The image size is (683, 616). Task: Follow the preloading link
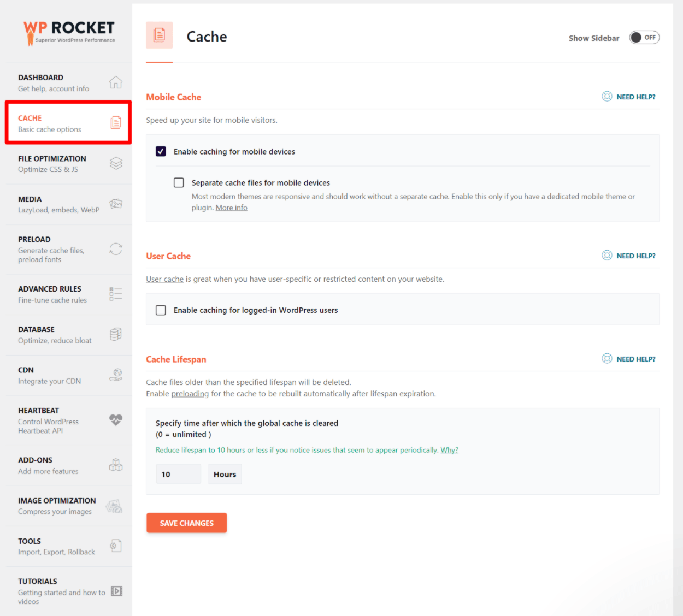[x=190, y=394]
